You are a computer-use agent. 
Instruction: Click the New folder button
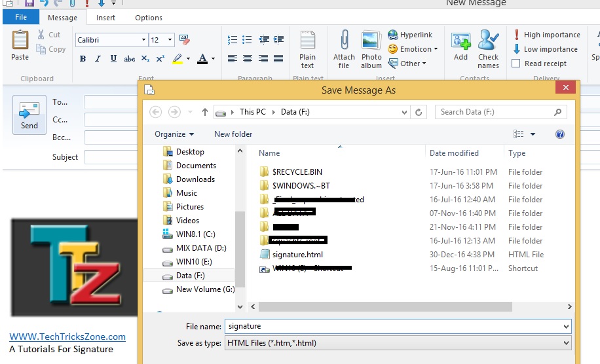(233, 134)
